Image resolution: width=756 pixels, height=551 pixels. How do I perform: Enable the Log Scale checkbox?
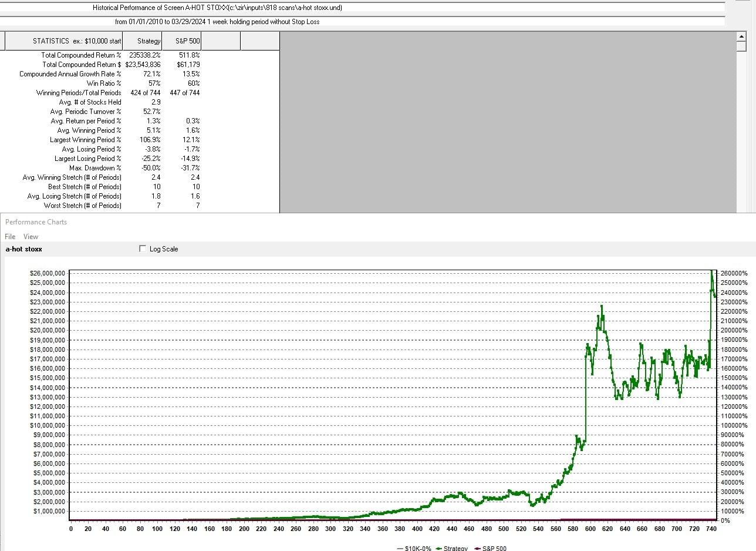pos(143,249)
